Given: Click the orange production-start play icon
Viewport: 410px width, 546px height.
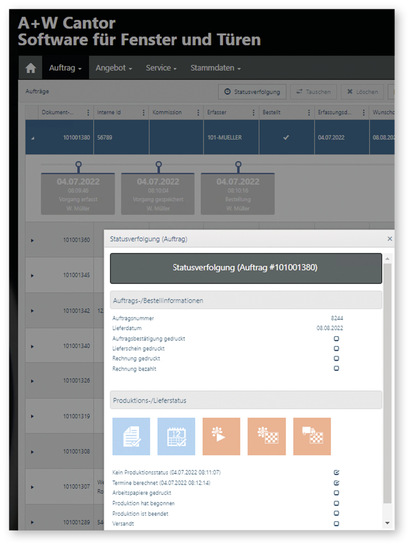Looking at the screenshot, I should click(x=222, y=437).
